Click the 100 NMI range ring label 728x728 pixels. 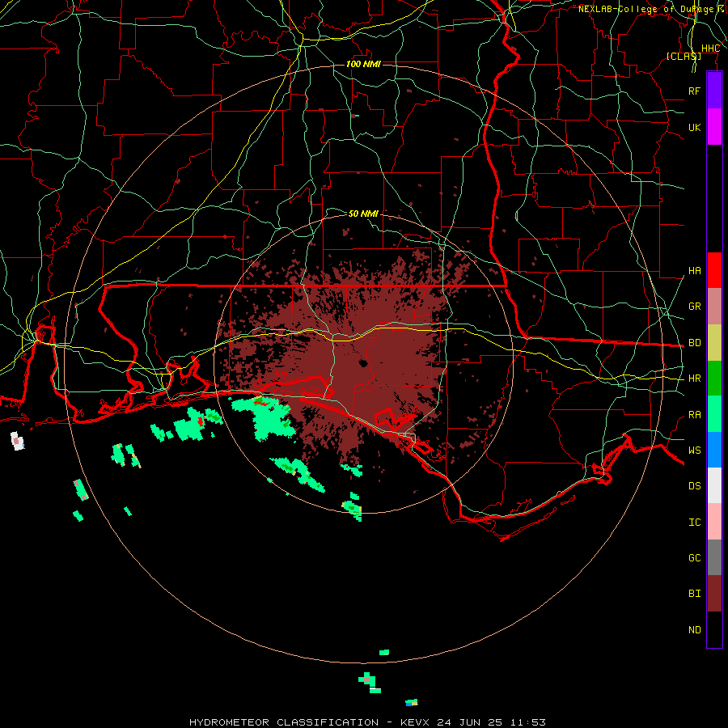[x=363, y=64]
